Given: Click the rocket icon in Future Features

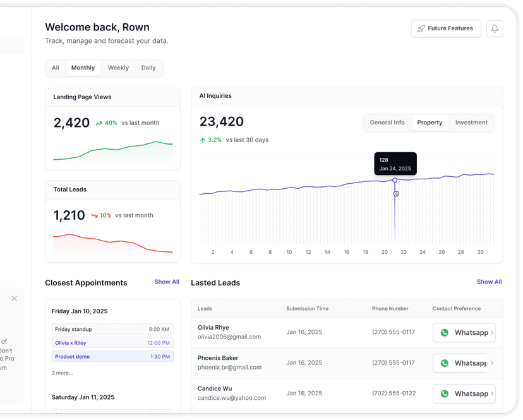Looking at the screenshot, I should point(421,28).
